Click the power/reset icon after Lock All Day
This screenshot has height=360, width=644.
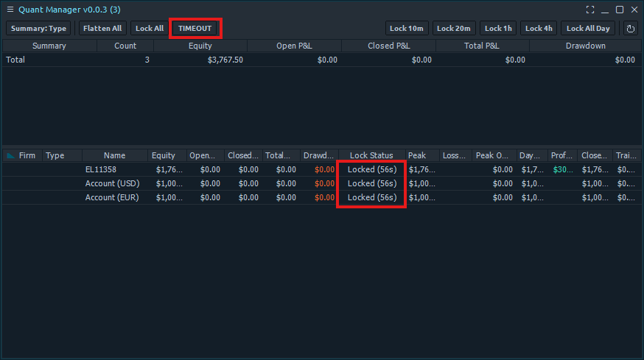click(x=630, y=29)
